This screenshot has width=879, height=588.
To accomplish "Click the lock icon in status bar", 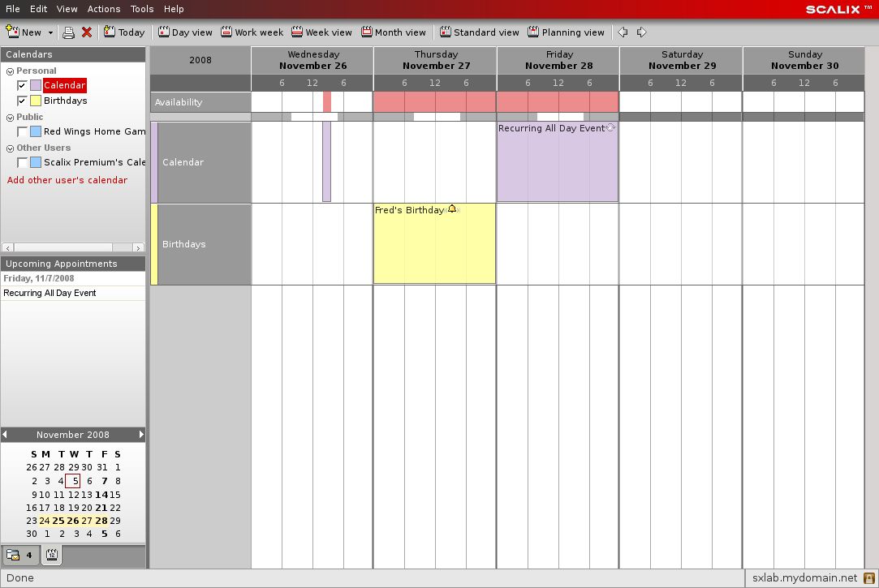I will tap(869, 578).
